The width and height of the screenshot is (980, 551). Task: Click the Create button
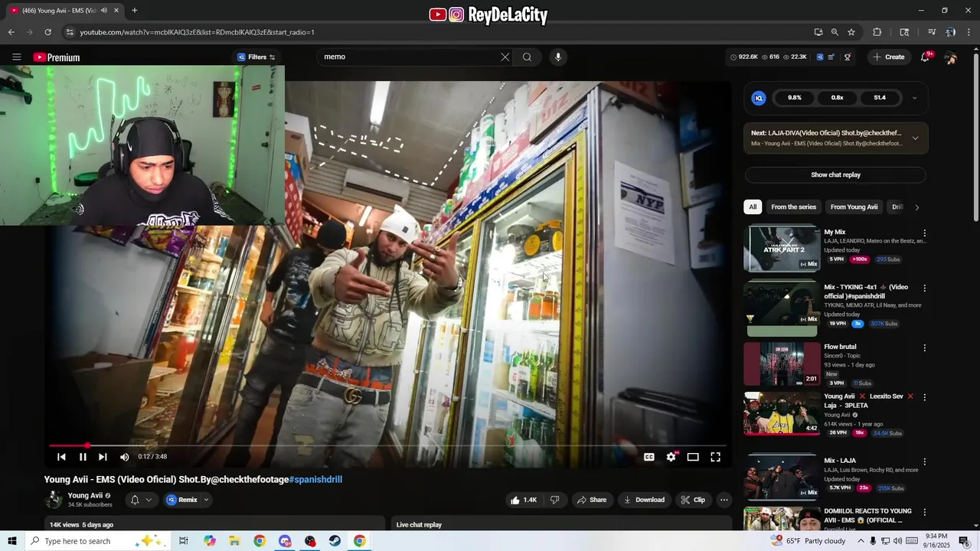coord(888,57)
